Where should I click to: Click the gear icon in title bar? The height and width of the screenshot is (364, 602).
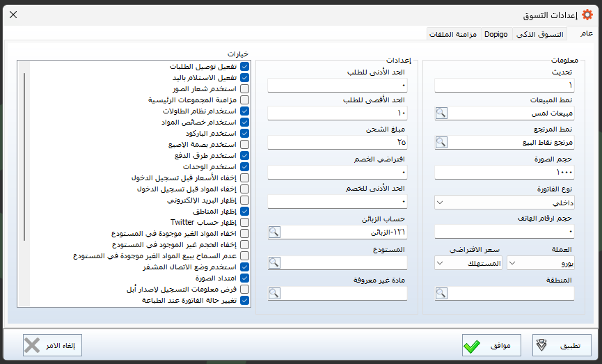tap(587, 14)
